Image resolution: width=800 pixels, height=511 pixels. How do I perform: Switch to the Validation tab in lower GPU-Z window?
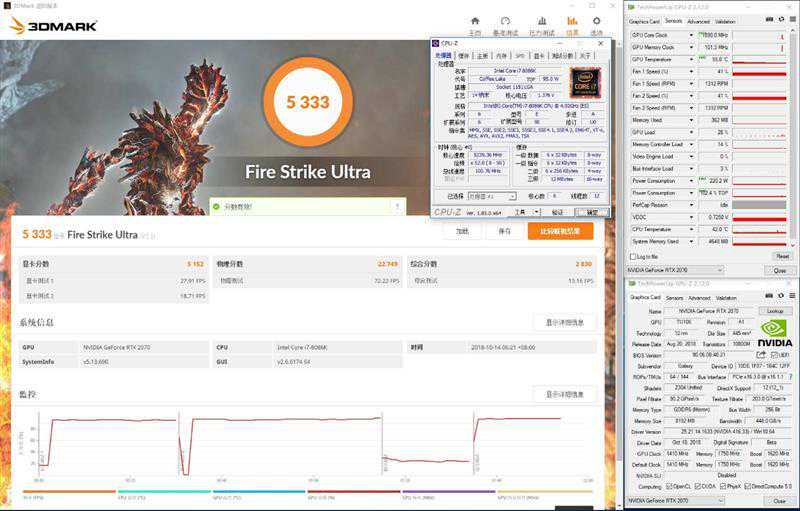pos(724,299)
